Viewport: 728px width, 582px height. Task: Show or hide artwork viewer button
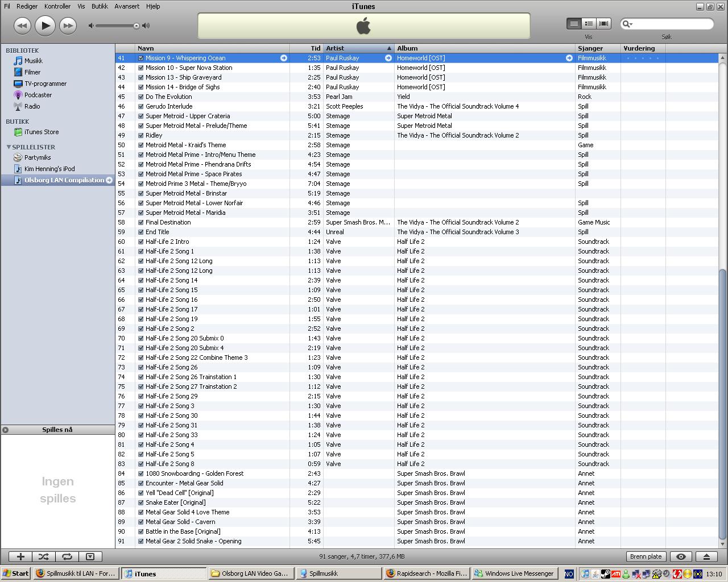[x=90, y=557]
